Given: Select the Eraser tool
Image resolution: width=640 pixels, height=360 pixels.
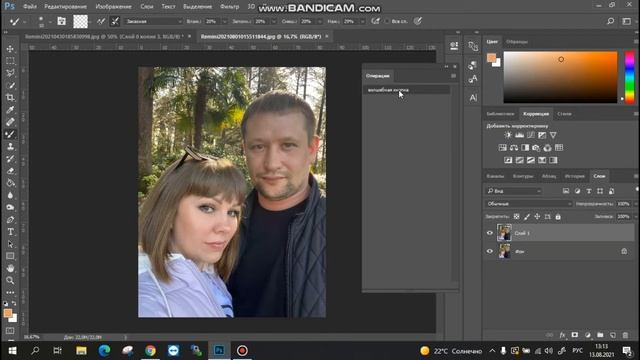Looking at the screenshot, I should pyautogui.click(x=10, y=171).
